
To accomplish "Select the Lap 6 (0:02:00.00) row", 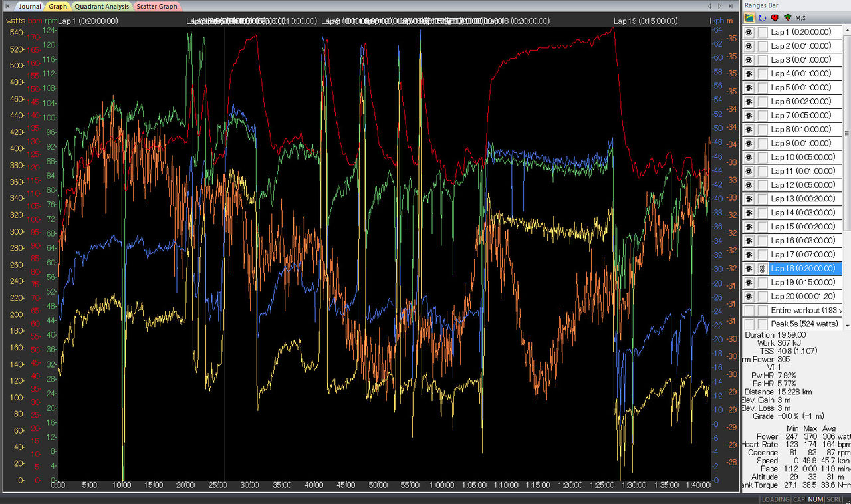I will tap(792, 102).
